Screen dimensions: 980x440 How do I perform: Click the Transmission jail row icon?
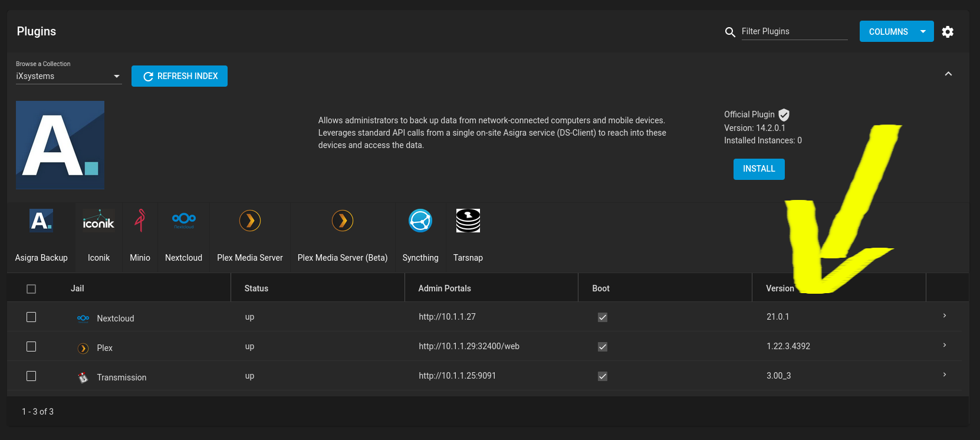click(x=83, y=377)
